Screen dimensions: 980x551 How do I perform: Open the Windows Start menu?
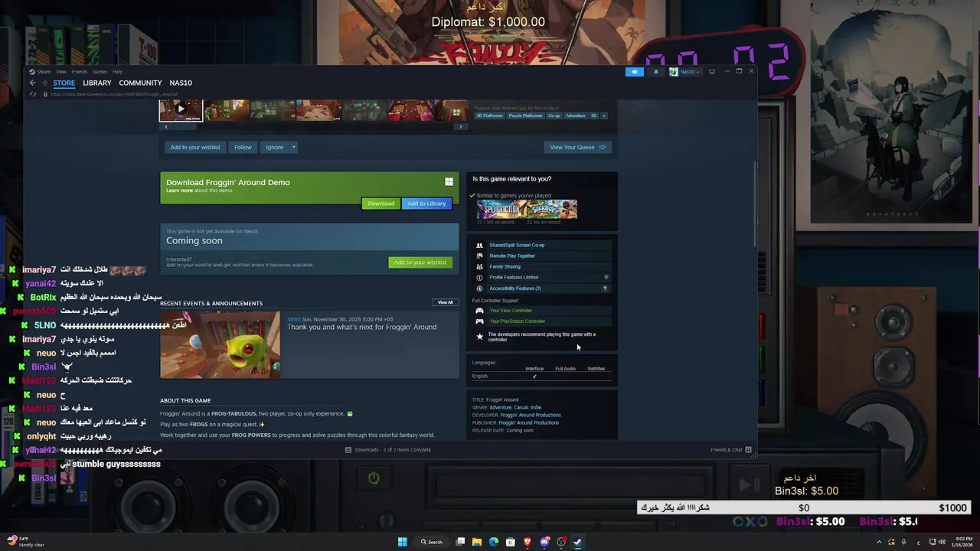[x=402, y=542]
